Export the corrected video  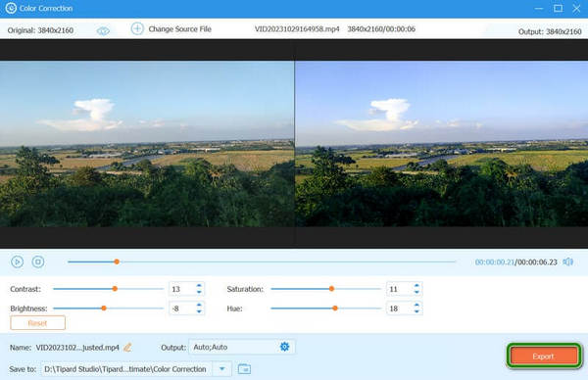[x=543, y=356]
